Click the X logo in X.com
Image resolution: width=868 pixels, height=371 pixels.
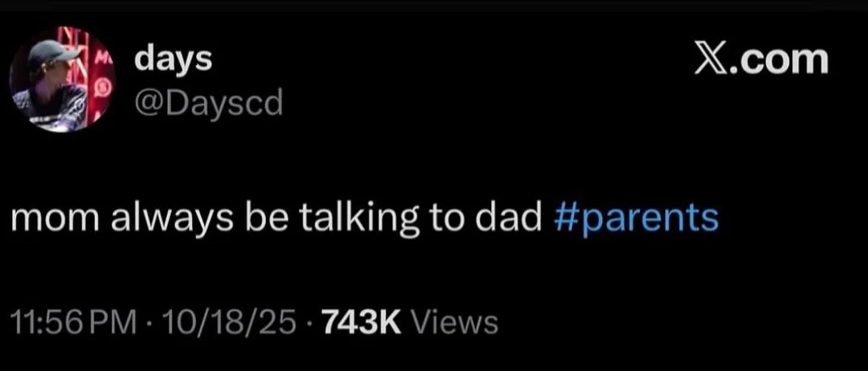(710, 59)
